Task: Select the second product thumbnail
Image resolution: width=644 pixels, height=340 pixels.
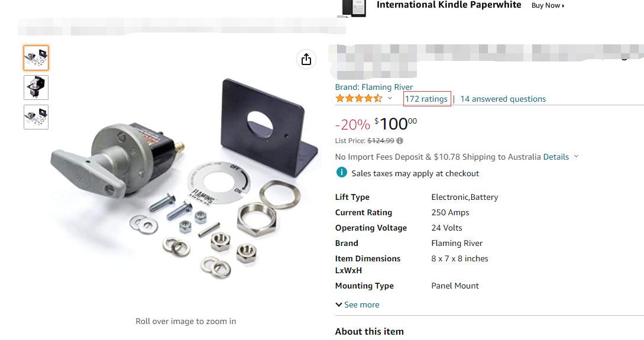Action: [36, 88]
